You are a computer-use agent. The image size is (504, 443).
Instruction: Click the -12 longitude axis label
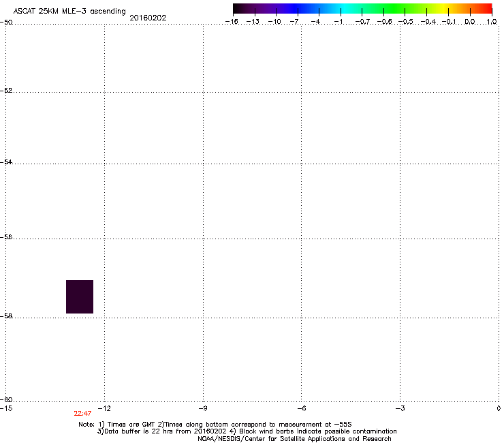point(104,408)
